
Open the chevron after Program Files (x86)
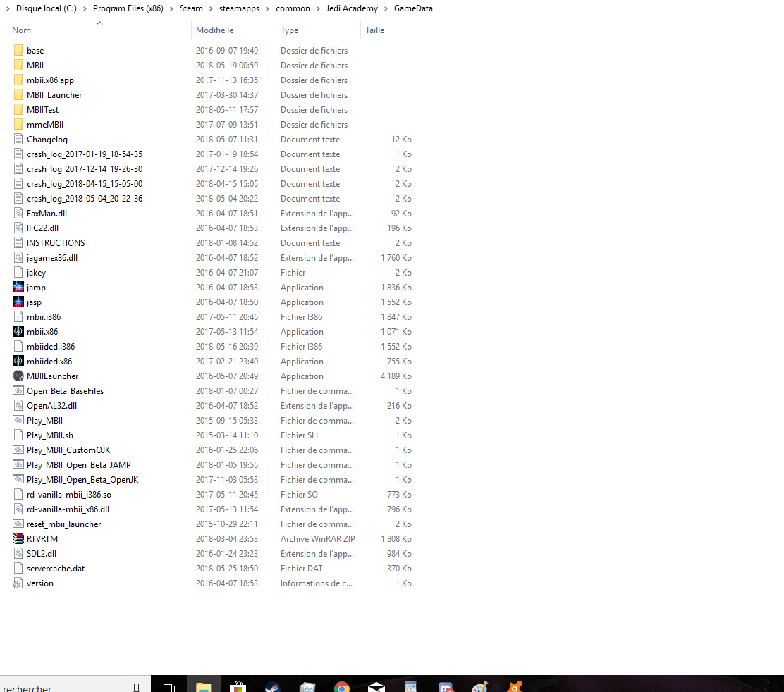click(x=171, y=8)
